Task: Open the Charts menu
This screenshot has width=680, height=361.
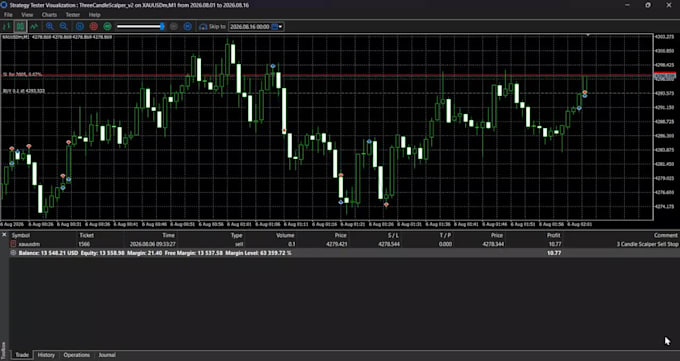Action: coord(49,15)
